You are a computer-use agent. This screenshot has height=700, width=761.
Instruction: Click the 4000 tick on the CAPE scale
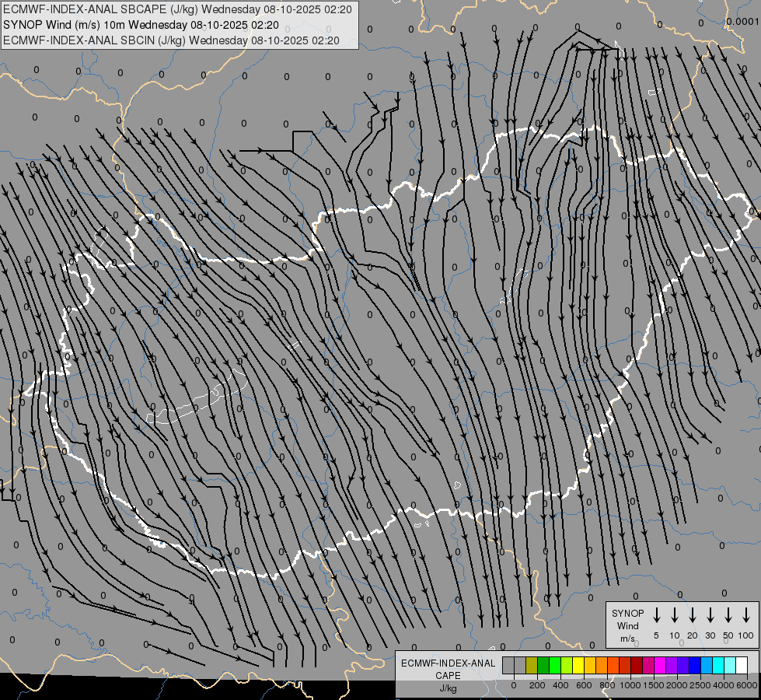click(723, 685)
